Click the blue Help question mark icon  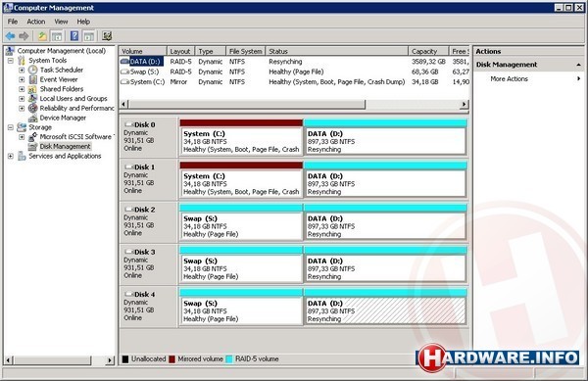coord(74,36)
